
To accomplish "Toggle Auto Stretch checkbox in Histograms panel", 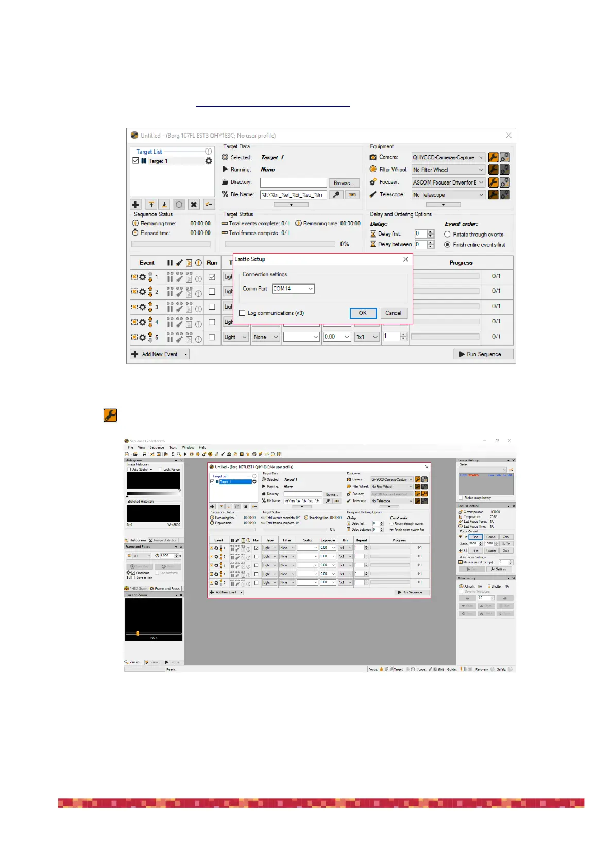I will click(x=129, y=470).
